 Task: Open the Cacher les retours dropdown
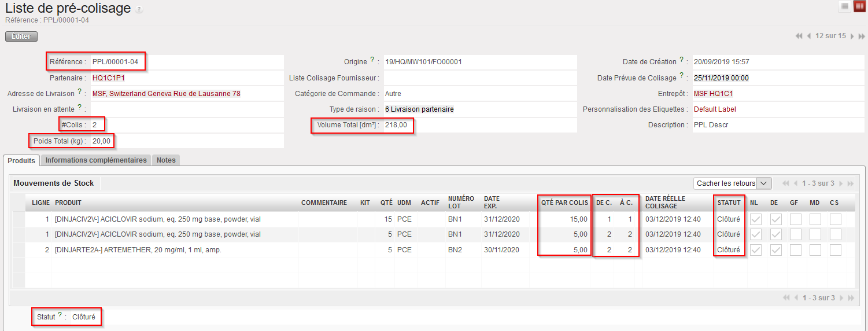[x=733, y=183]
